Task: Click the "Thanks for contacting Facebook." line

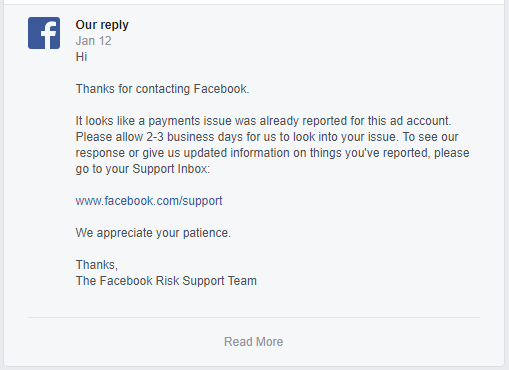Action: click(162, 89)
